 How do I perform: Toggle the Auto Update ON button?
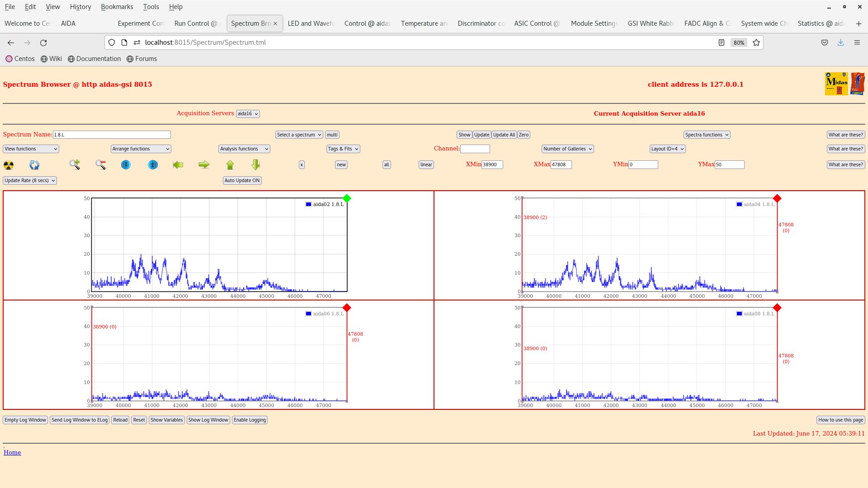coord(242,180)
